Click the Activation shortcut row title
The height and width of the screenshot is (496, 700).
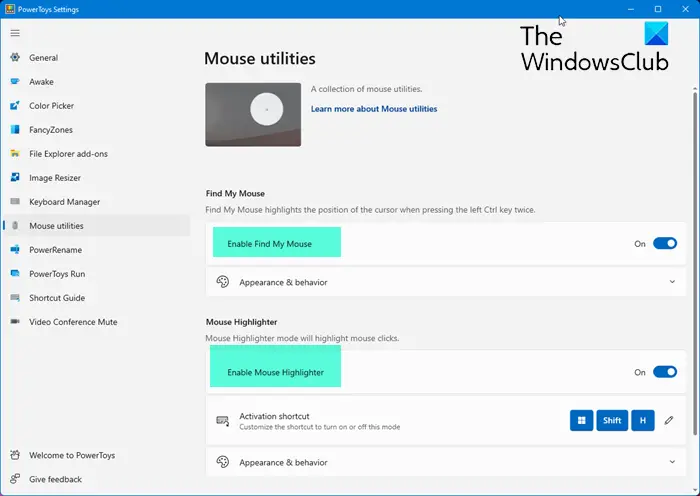tap(274, 416)
